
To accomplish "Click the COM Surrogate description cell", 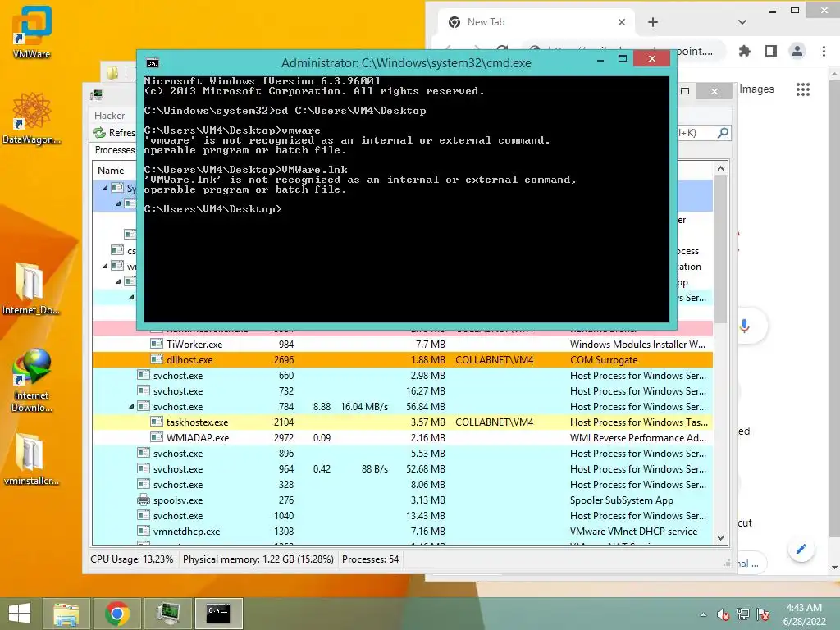I will (x=604, y=360).
